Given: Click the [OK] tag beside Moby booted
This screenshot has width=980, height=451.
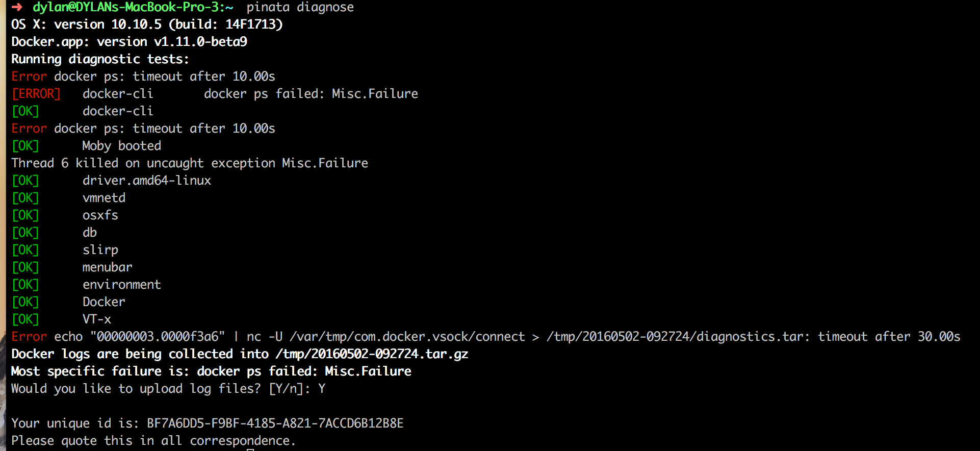Looking at the screenshot, I should tap(25, 146).
